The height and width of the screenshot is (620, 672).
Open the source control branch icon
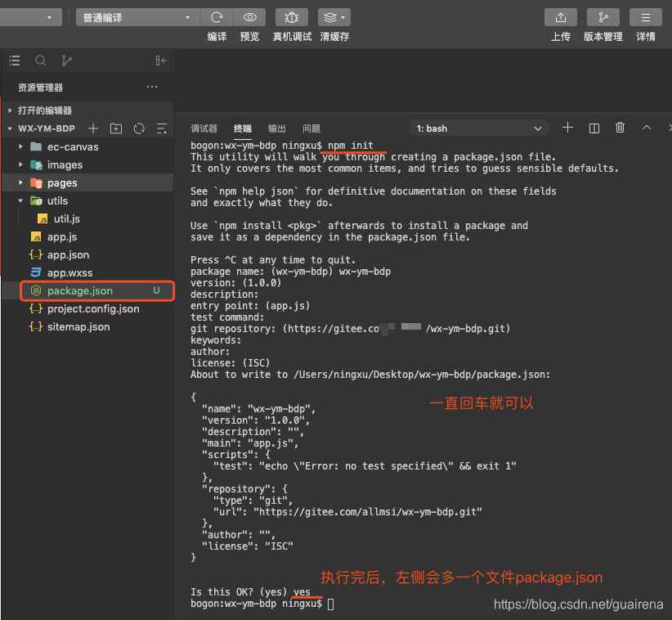pyautogui.click(x=66, y=61)
